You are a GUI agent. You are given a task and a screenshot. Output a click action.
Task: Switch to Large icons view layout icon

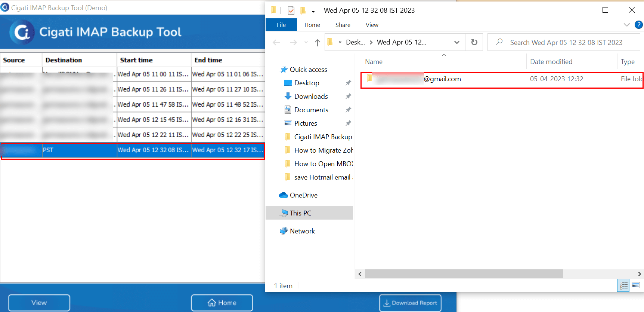[636, 285]
